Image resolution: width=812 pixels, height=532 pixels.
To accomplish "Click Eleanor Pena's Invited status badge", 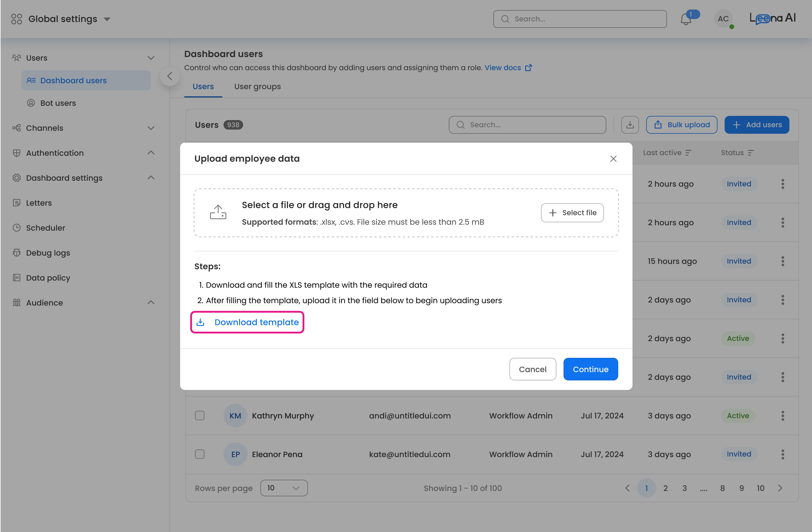I will click(x=739, y=454).
